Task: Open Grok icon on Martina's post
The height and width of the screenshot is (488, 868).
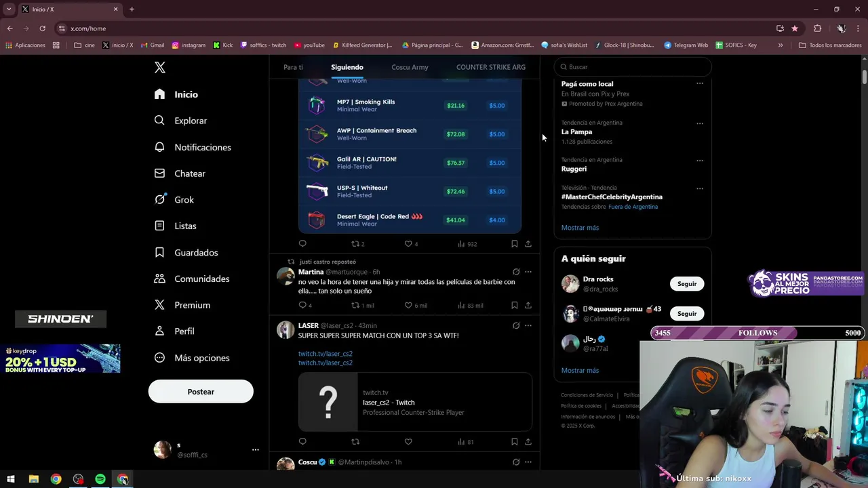Action: click(516, 272)
